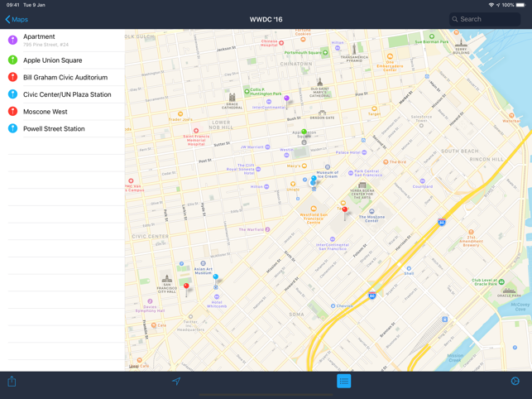Open Bill Graham Civic Auditorium entry
The image size is (532, 399).
pyautogui.click(x=65, y=78)
